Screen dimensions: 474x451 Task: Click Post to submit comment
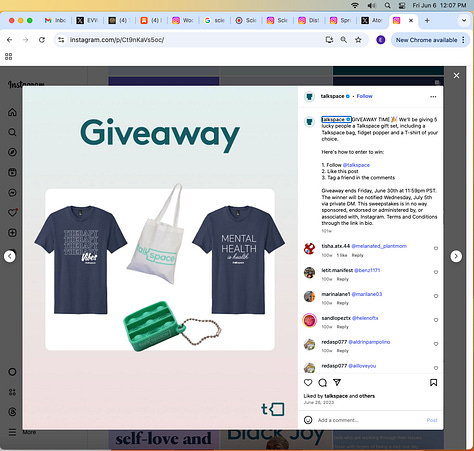[432, 420]
